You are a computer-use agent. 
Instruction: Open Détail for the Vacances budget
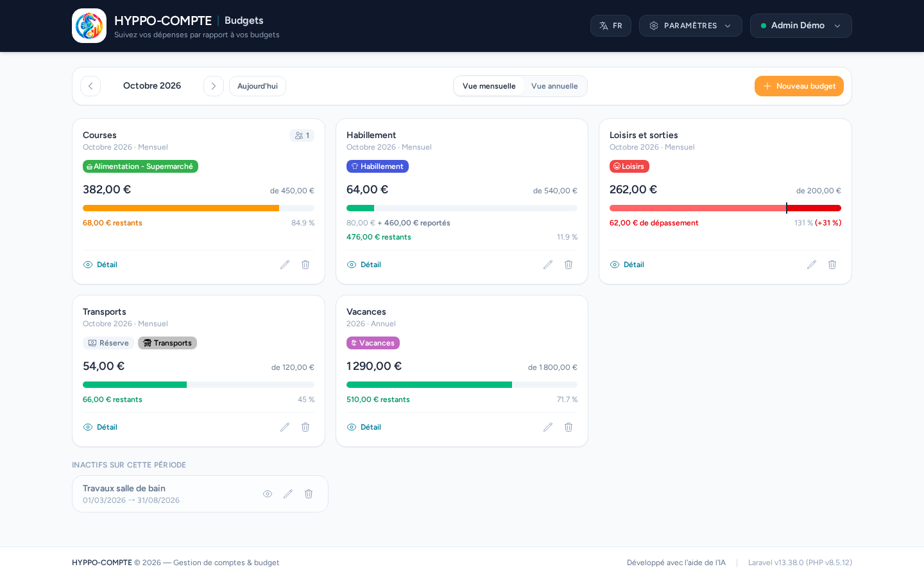[364, 427]
